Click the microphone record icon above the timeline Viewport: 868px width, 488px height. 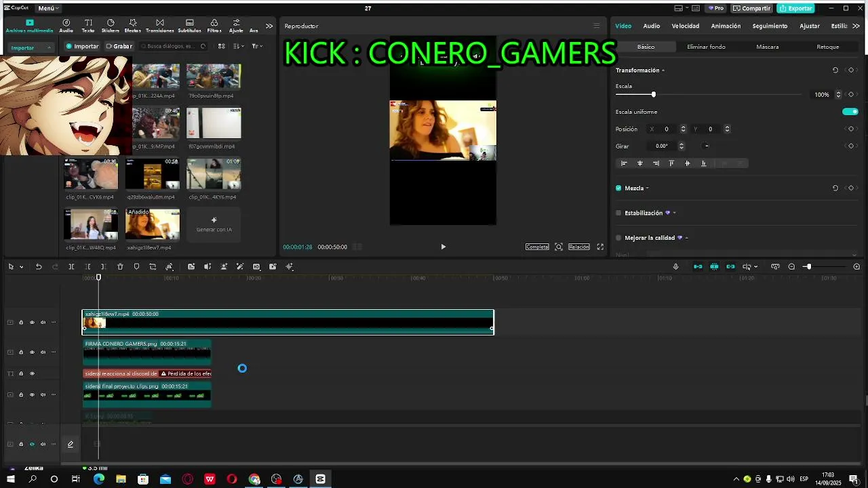(675, 266)
